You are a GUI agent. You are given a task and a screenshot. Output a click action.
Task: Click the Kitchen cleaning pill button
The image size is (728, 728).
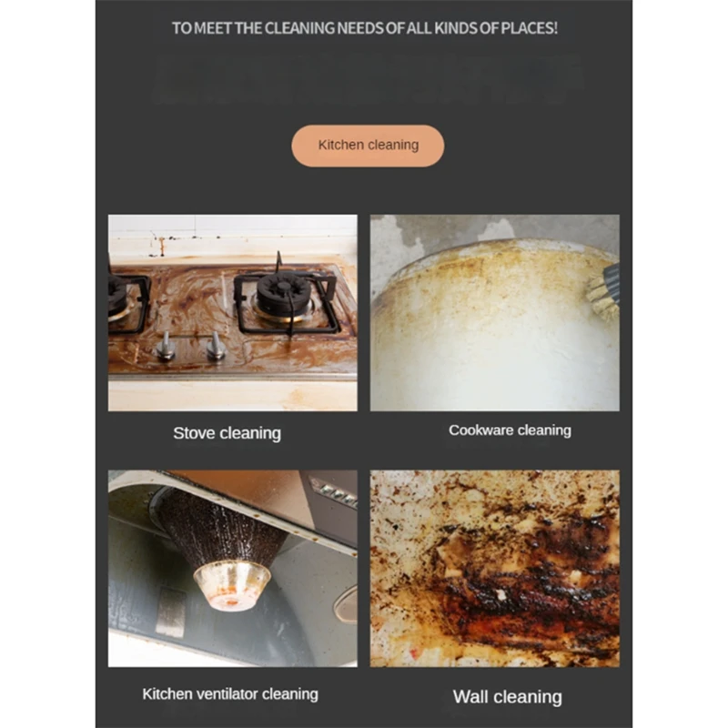pos(368,146)
